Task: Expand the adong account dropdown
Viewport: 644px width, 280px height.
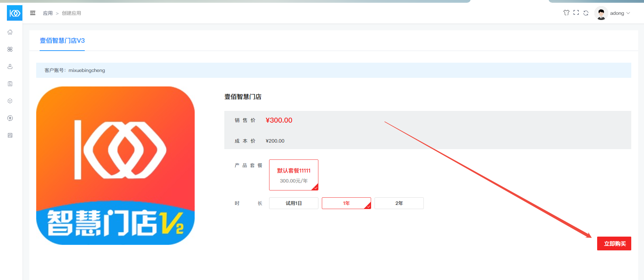Action: pyautogui.click(x=620, y=13)
